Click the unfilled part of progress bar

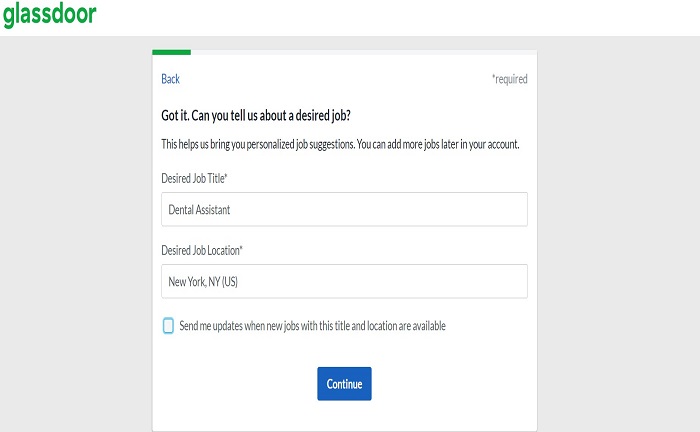tap(364, 52)
